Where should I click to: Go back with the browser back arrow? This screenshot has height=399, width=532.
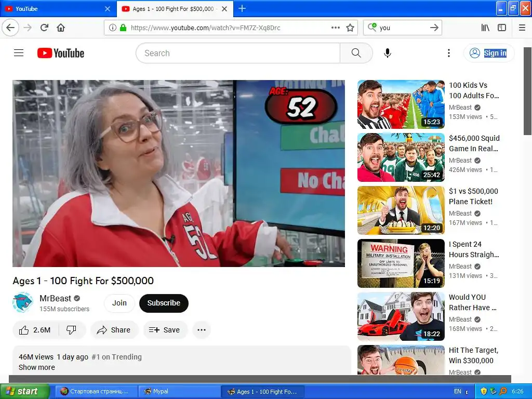click(x=10, y=28)
